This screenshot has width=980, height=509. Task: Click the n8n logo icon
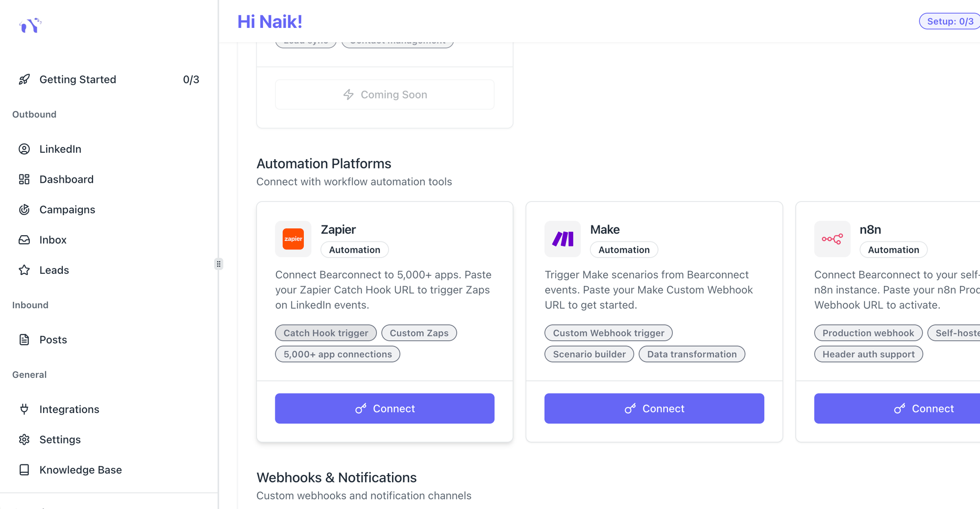832,239
